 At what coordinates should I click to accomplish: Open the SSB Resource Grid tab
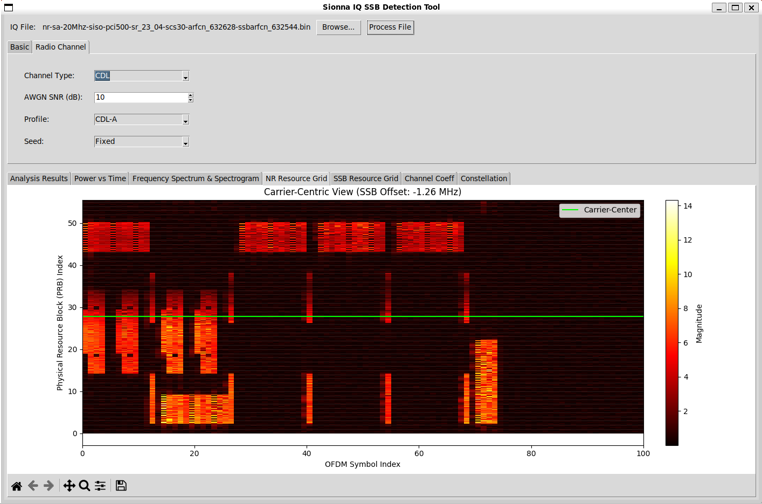point(365,179)
